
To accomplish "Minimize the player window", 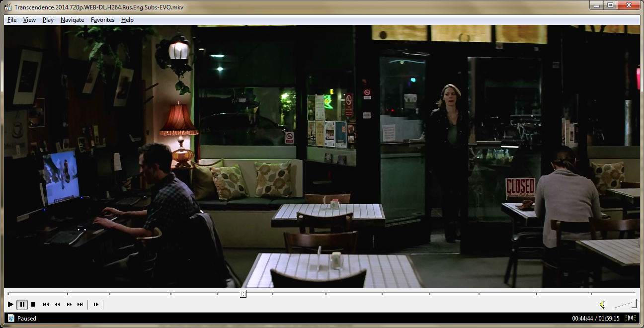I will 596,5.
